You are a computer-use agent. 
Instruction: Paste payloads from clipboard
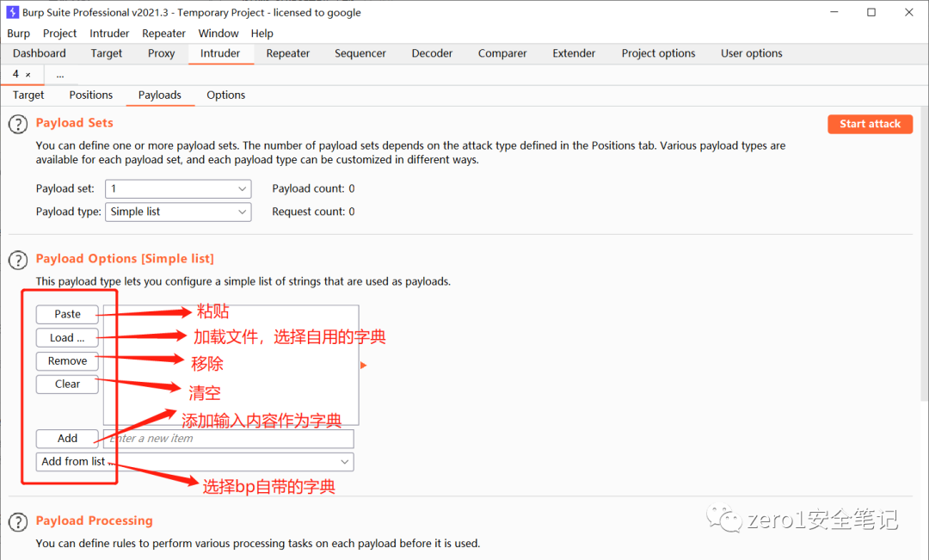(67, 314)
